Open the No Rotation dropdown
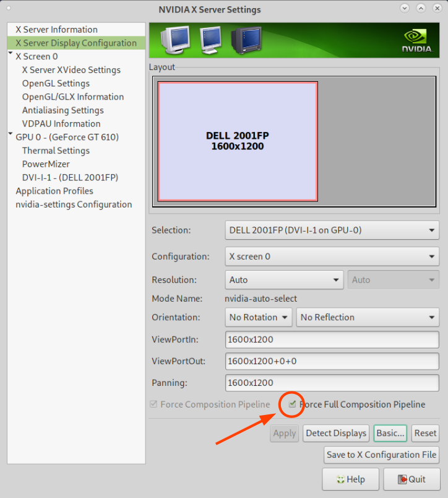 tap(259, 317)
